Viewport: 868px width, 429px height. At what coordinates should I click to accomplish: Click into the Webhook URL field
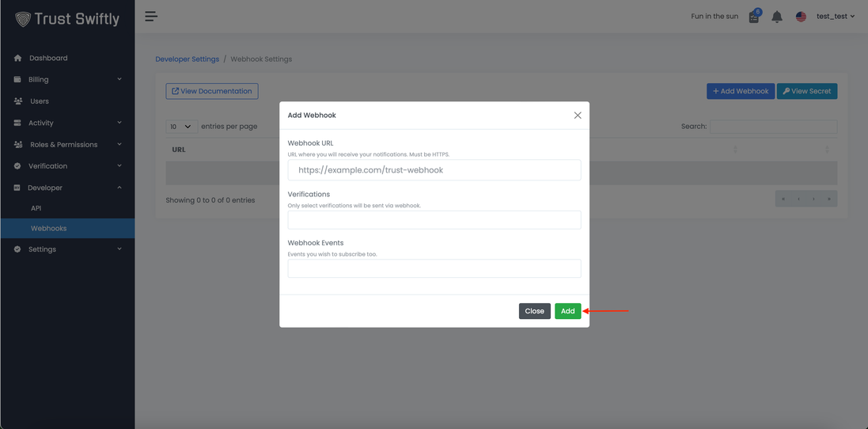point(434,170)
